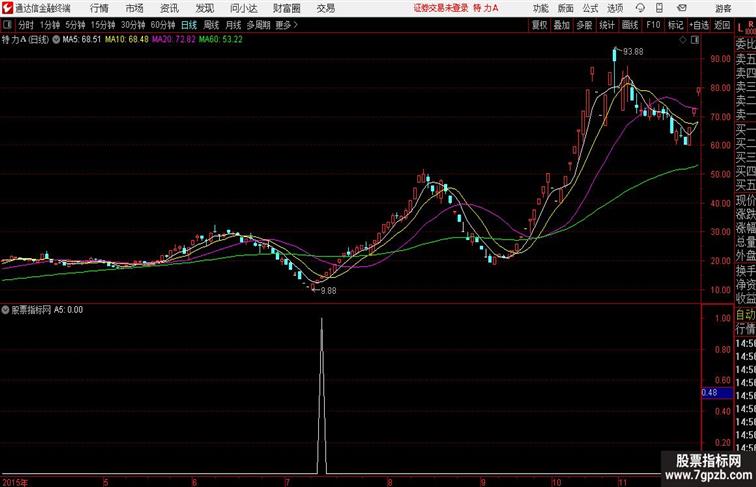Screen dimensions: 756x487
Task: Open the 市场 menu
Action: click(x=134, y=8)
